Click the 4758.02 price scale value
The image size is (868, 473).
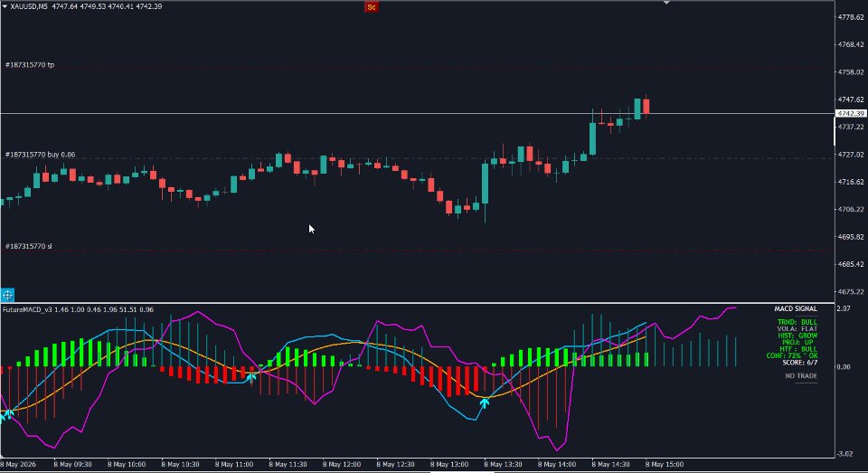click(x=851, y=72)
